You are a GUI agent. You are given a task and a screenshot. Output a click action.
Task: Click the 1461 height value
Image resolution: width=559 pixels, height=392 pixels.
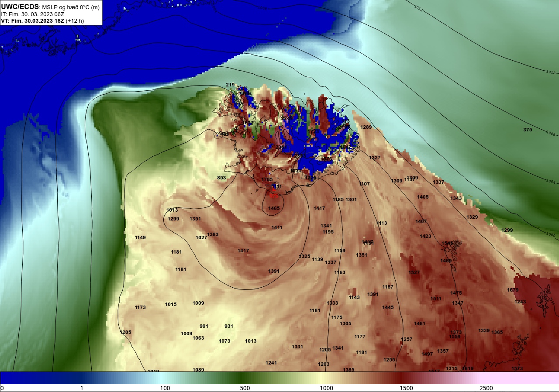pyautogui.click(x=420, y=323)
